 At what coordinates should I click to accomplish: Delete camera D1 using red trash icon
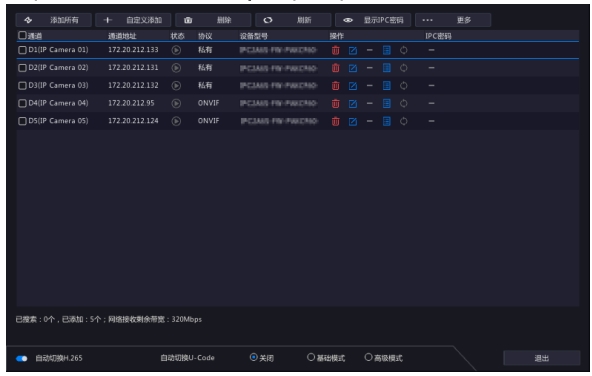tap(335, 50)
